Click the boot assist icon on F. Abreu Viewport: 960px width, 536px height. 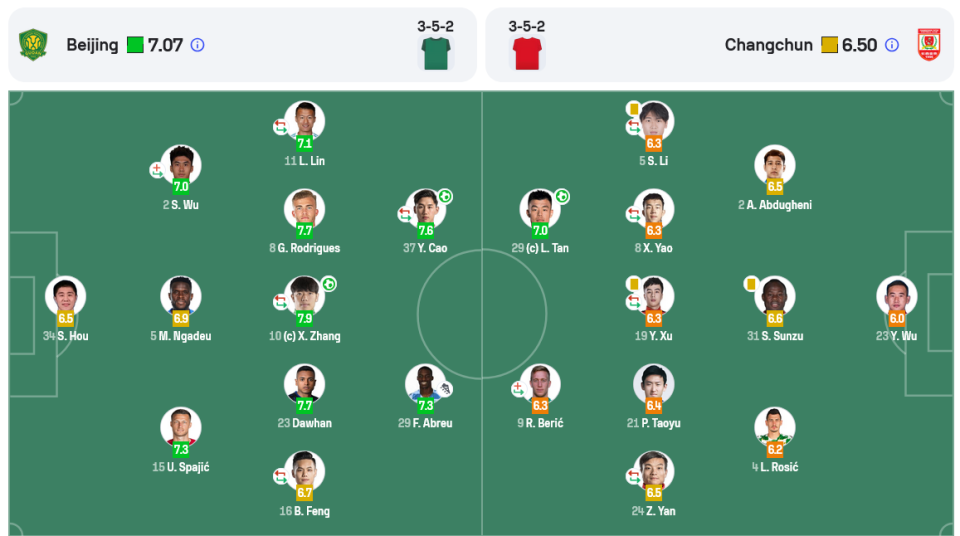[446, 389]
